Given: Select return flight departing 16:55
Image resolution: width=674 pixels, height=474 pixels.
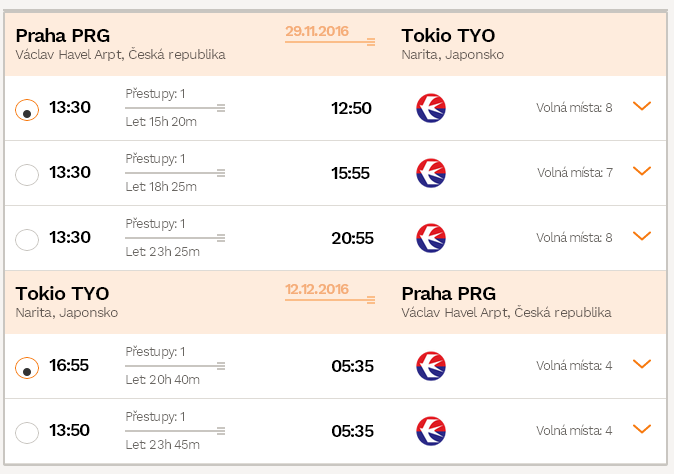Looking at the screenshot, I should (x=27, y=368).
